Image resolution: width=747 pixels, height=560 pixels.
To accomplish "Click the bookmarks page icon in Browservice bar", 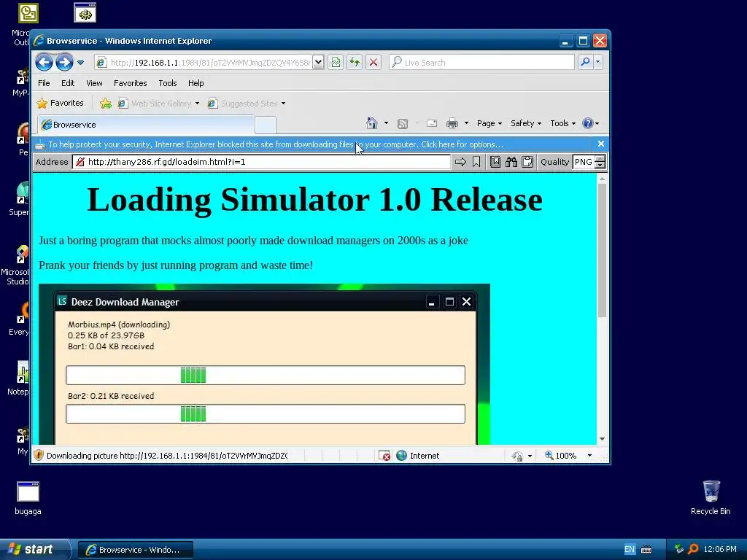I will pos(495,162).
